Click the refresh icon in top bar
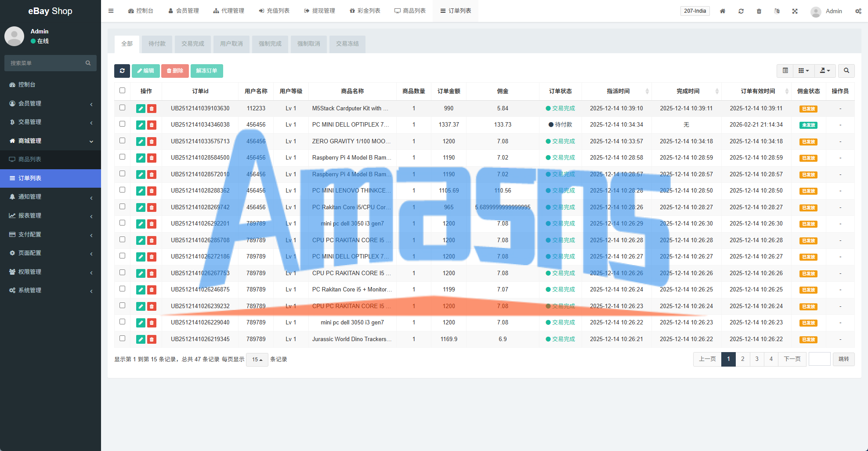The image size is (868, 451). click(x=741, y=11)
